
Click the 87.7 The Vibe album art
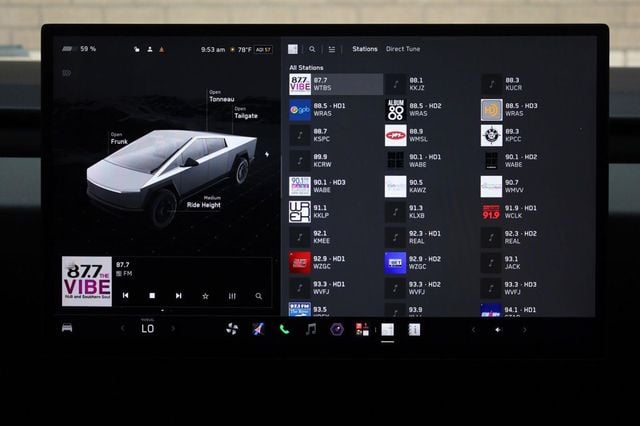coord(87,281)
